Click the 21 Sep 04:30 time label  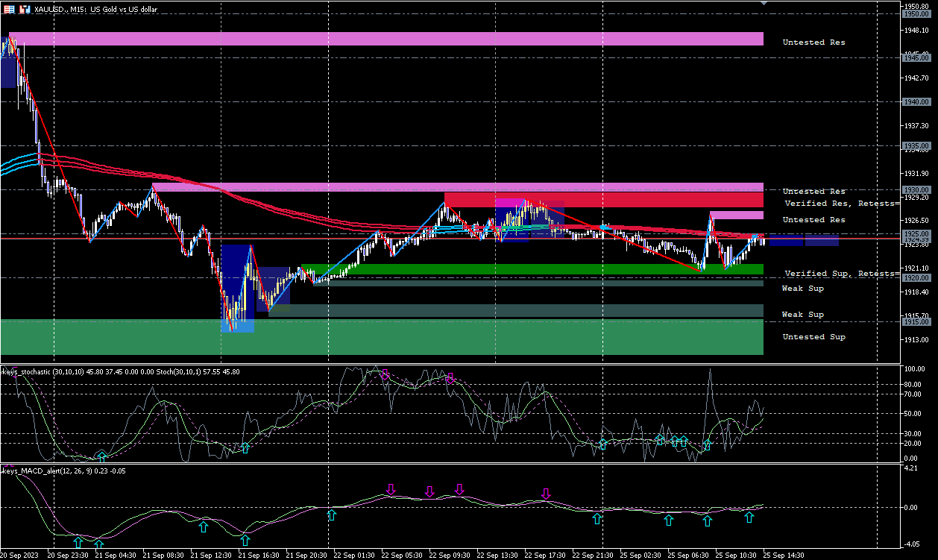pos(116,555)
